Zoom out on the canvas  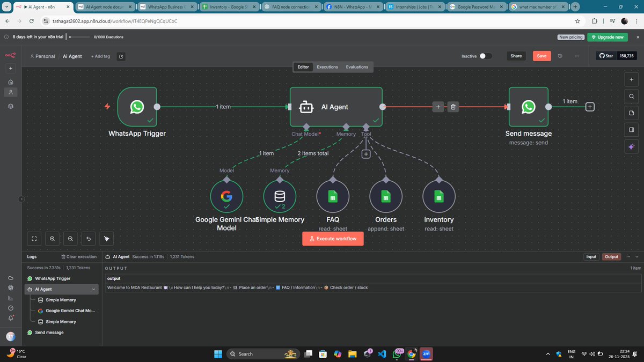click(x=70, y=238)
